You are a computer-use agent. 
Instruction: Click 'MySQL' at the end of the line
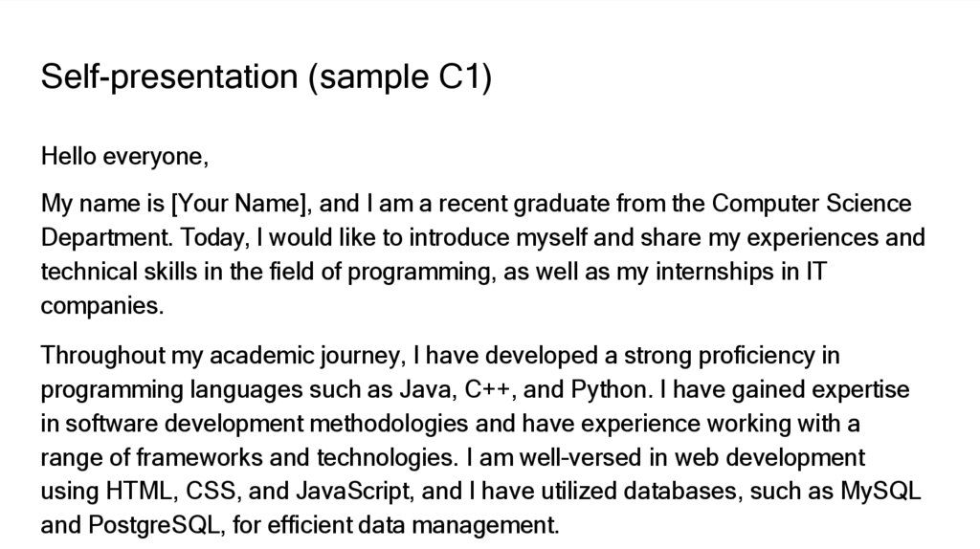coord(880,492)
